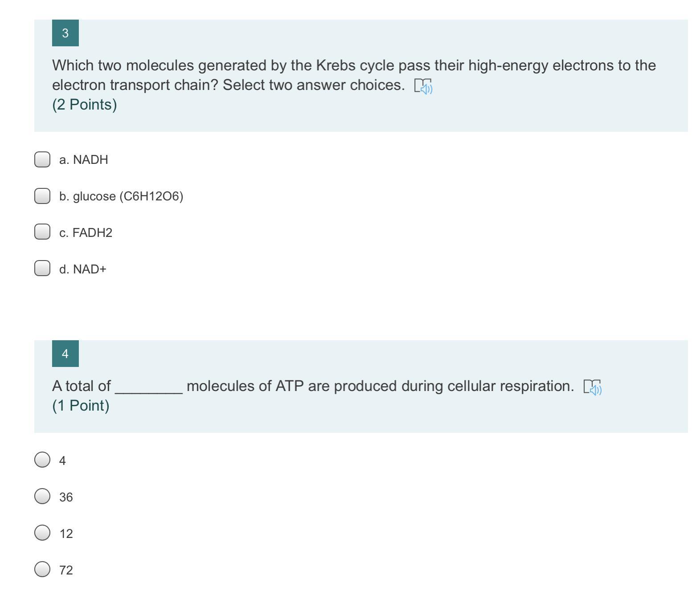Screen dimensions: 700x611
Task: Check the NADH answer checkbox
Action: point(42,159)
